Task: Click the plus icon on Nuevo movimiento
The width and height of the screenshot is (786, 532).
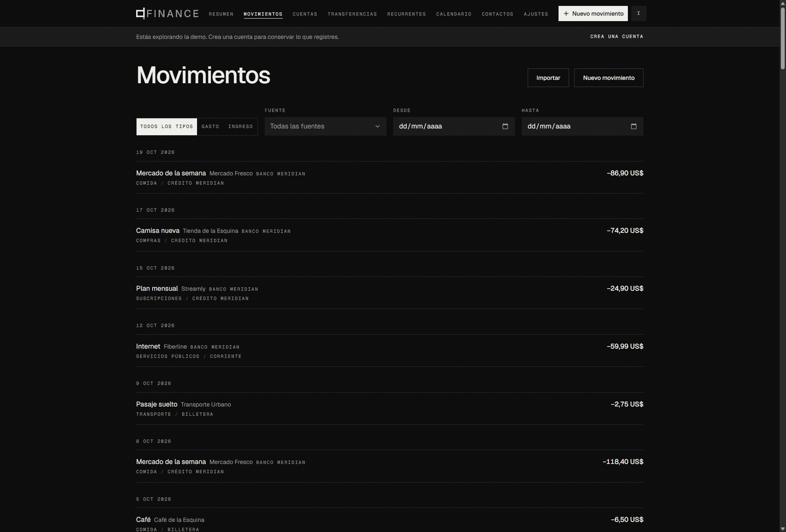Action: pos(566,14)
